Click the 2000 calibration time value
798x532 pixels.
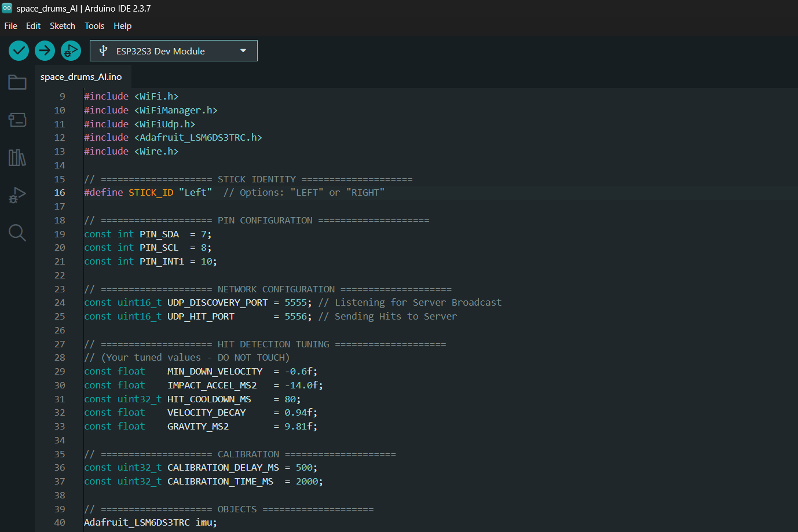pyautogui.click(x=307, y=482)
